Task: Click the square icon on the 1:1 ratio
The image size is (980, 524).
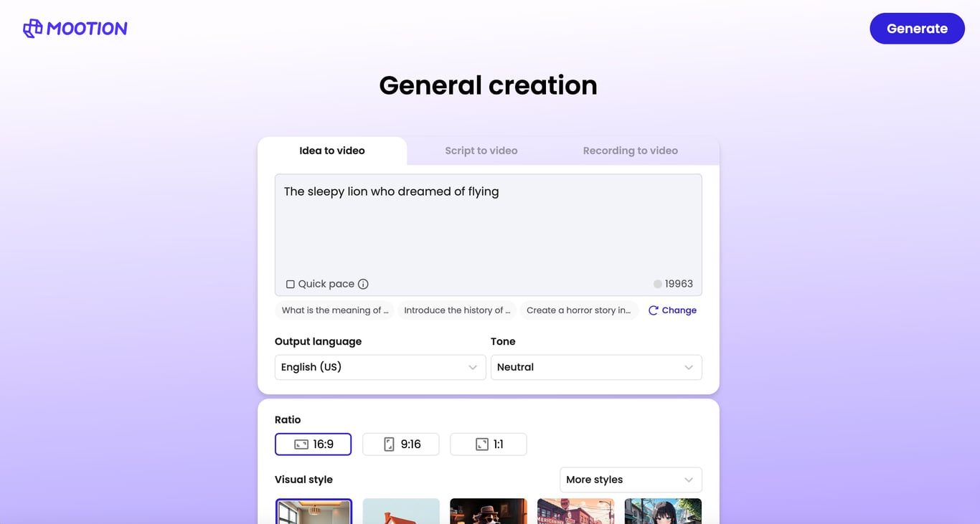Action: pyautogui.click(x=482, y=444)
